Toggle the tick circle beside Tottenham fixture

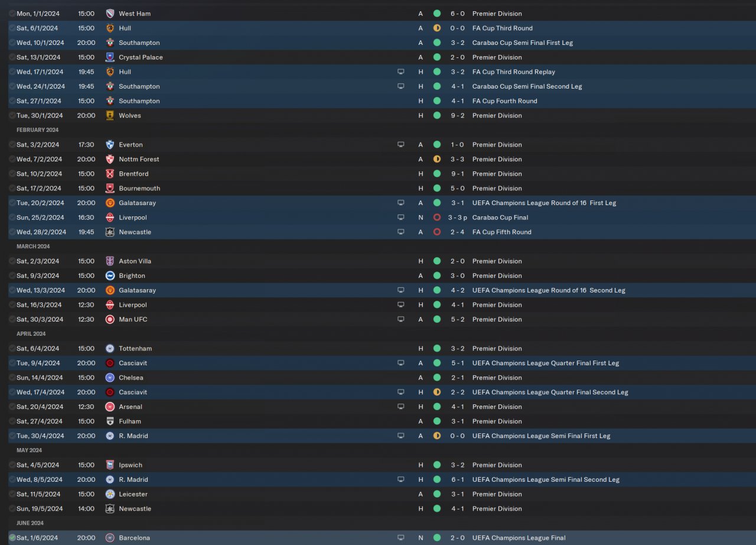click(12, 349)
